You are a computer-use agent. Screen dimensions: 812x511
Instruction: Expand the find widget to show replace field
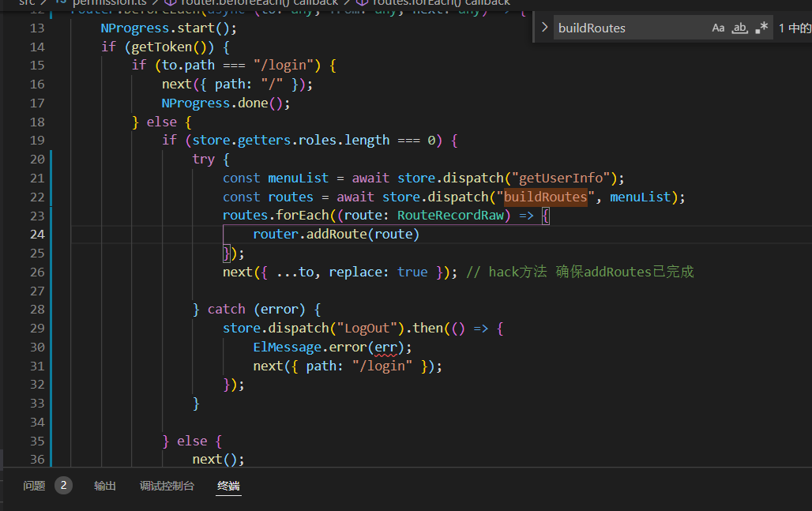tap(546, 28)
